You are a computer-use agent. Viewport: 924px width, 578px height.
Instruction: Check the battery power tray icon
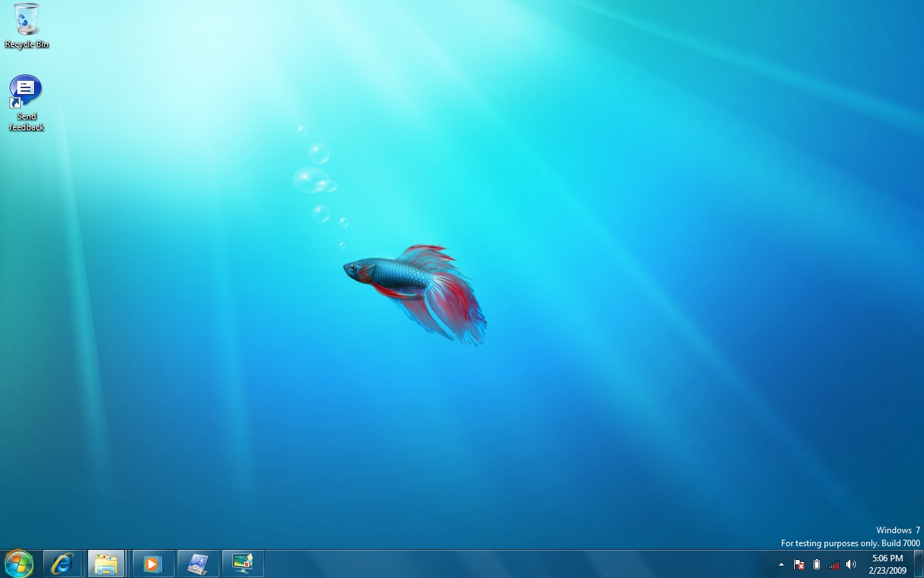(816, 564)
